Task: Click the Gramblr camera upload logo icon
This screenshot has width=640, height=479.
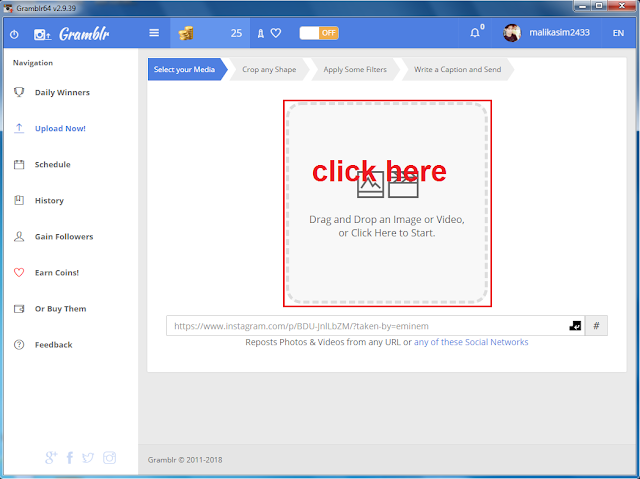Action: click(x=42, y=35)
